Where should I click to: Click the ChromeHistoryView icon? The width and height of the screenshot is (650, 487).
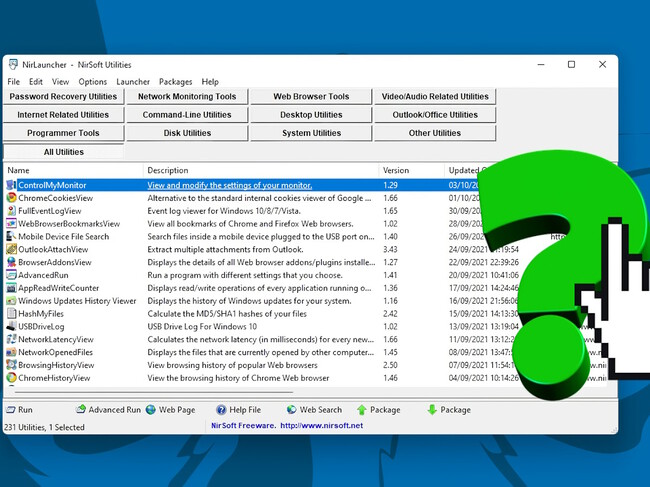coord(11,378)
